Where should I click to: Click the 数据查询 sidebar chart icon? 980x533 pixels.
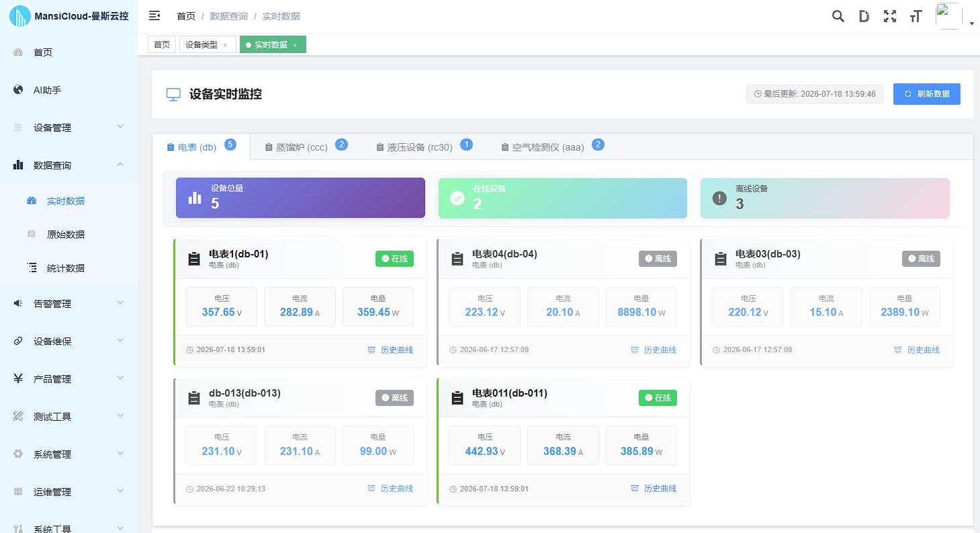point(18,165)
